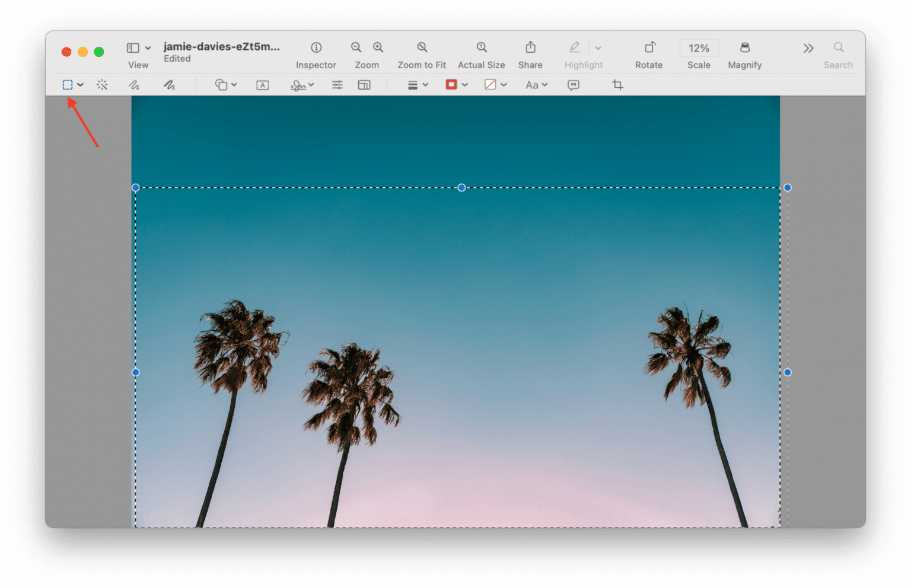Screen dimensions: 911x588
Task: Click the 12% scale field
Action: (x=699, y=48)
